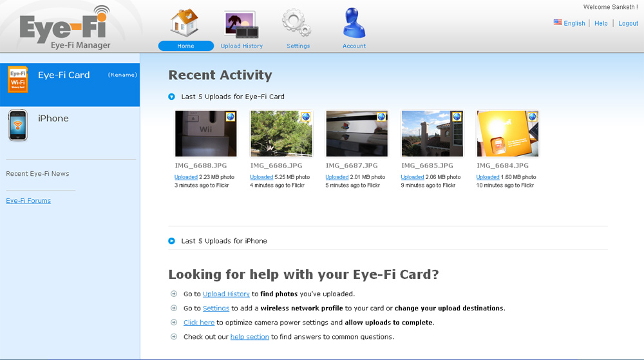The width and height of the screenshot is (644, 360).
Task: Click bullet arrow beside Settings tip
Action: point(174,308)
